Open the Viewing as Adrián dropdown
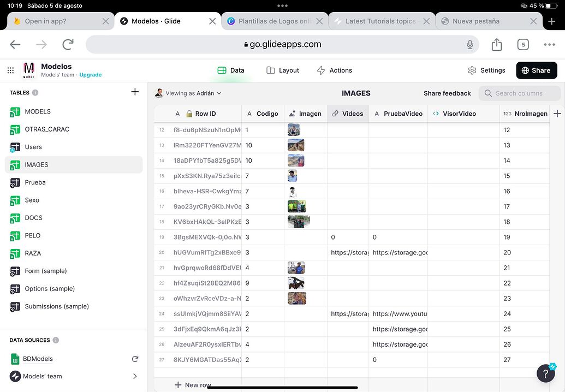Image resolution: width=565 pixels, height=392 pixels. pyautogui.click(x=188, y=93)
